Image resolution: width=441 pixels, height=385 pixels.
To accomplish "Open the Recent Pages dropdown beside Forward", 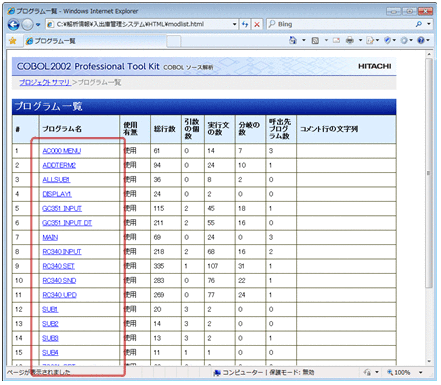I will (x=38, y=25).
